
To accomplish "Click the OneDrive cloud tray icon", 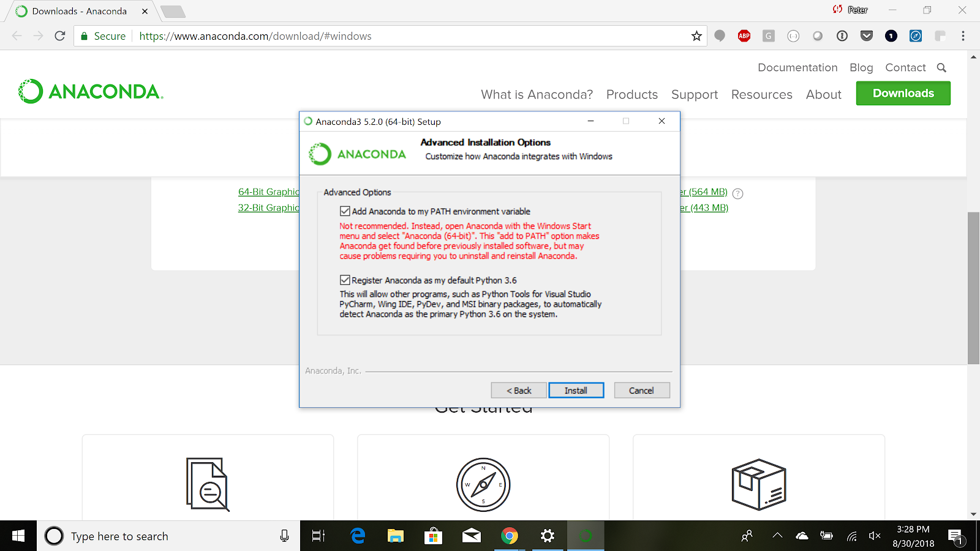I will click(802, 536).
